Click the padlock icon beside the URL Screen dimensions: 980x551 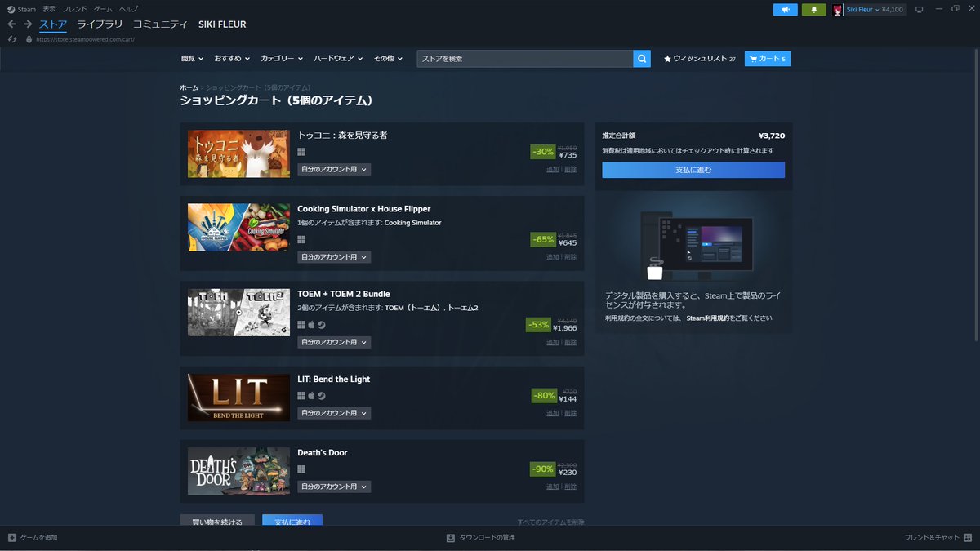tap(29, 38)
